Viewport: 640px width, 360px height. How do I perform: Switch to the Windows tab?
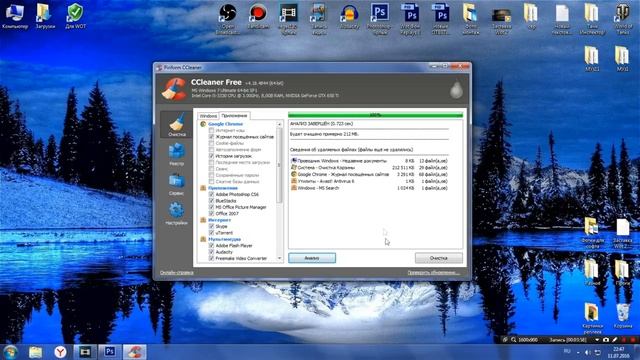[208, 116]
